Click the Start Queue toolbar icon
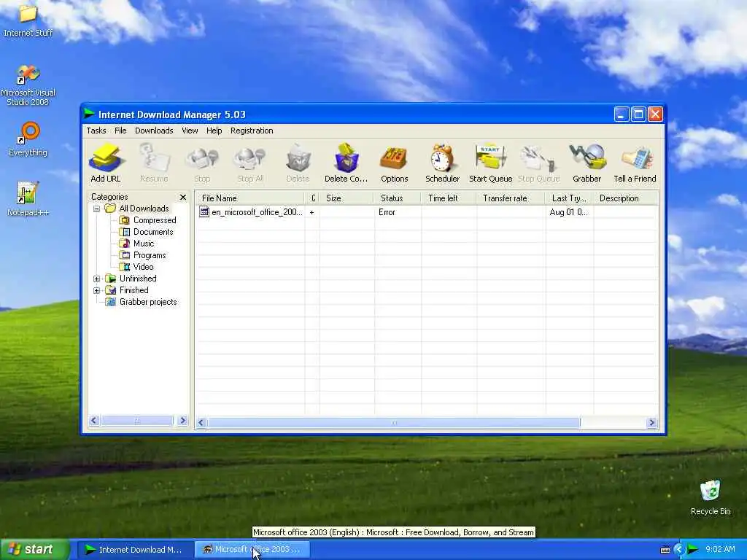The image size is (747, 560). [x=491, y=163]
